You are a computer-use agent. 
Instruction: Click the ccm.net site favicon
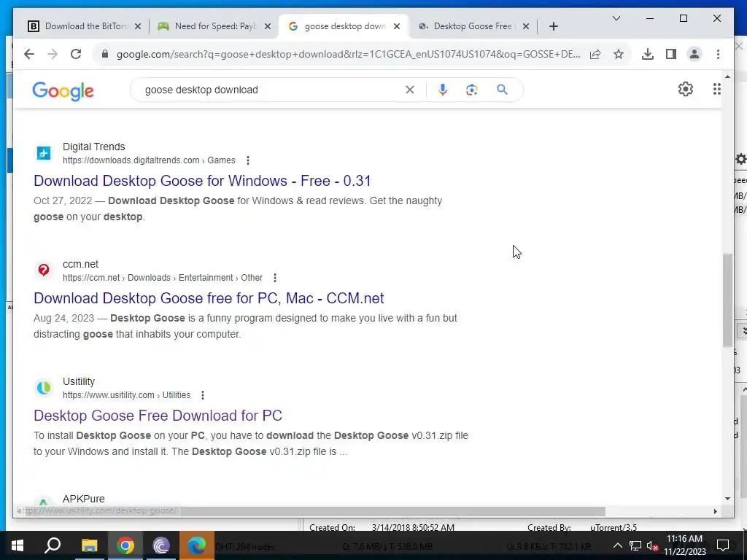pos(43,270)
